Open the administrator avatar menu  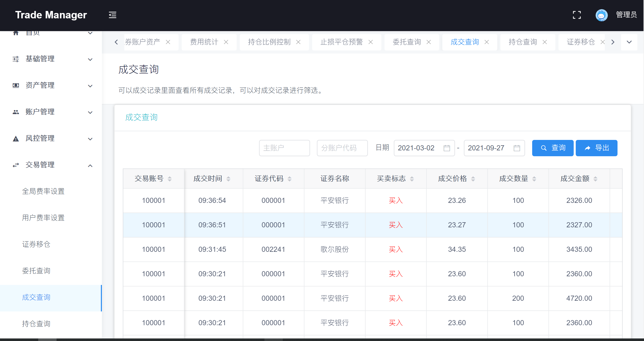coord(601,15)
